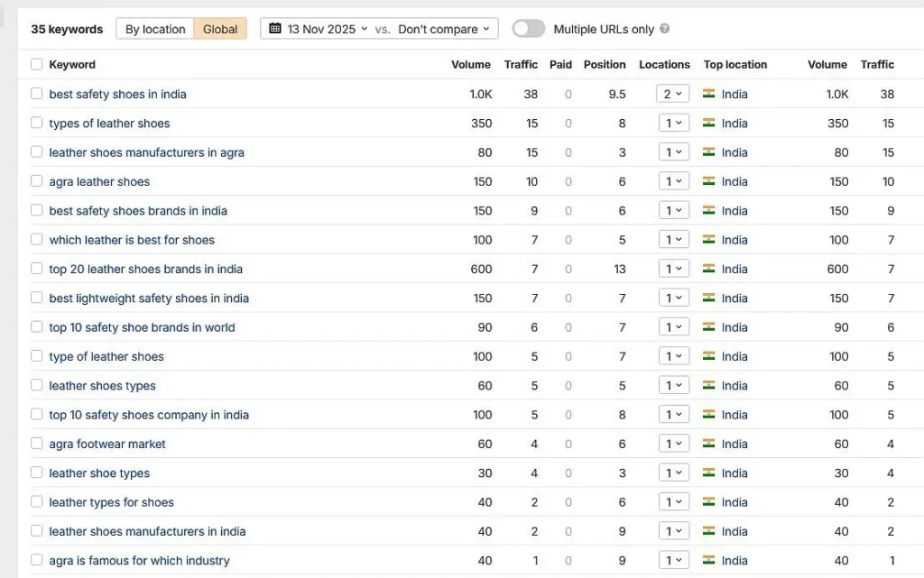This screenshot has height=578, width=924.
Task: Click the India flag on the agra is famous for which industry row
Action: (709, 560)
